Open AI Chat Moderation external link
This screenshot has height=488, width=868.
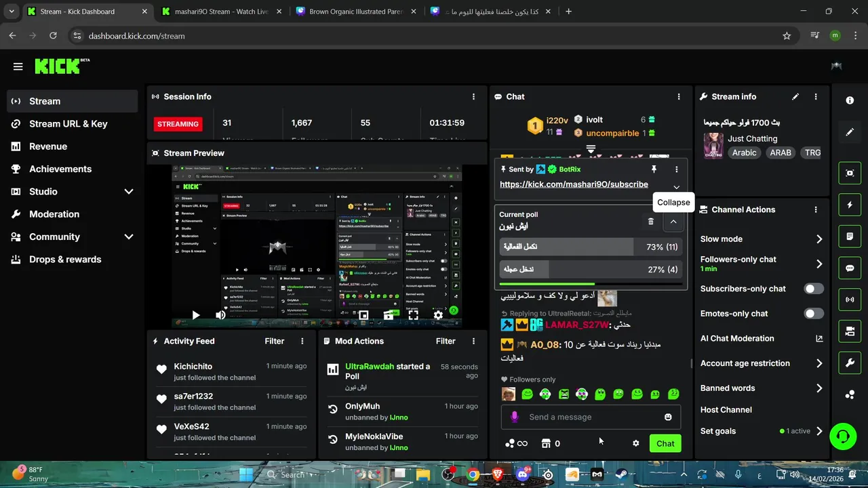click(x=819, y=339)
